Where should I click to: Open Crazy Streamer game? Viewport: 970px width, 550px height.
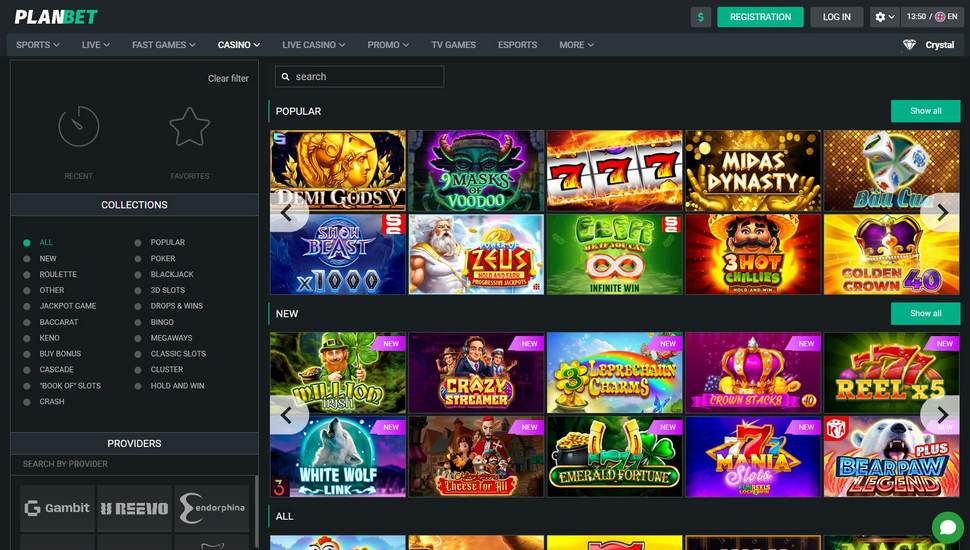476,373
